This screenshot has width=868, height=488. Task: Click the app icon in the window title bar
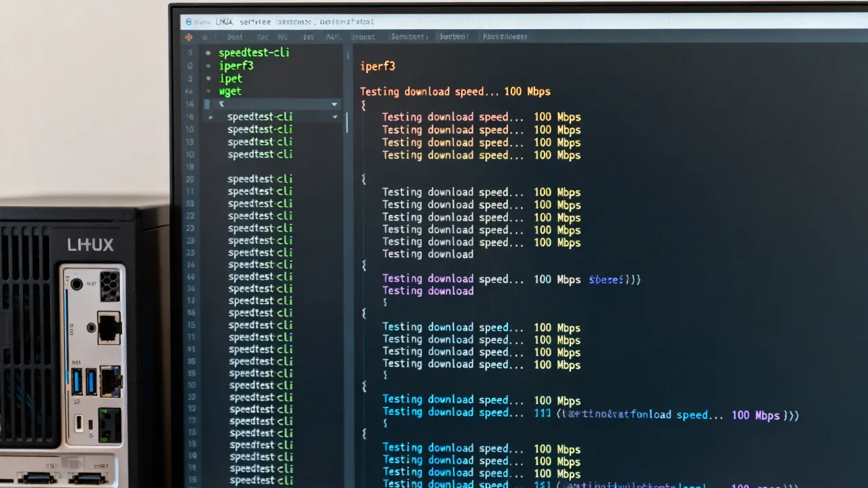tap(189, 22)
